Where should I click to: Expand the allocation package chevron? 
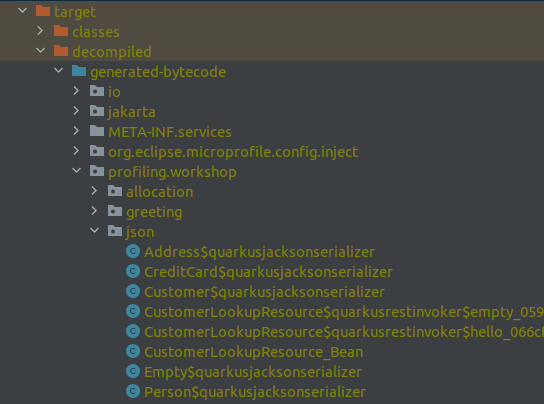click(x=94, y=191)
